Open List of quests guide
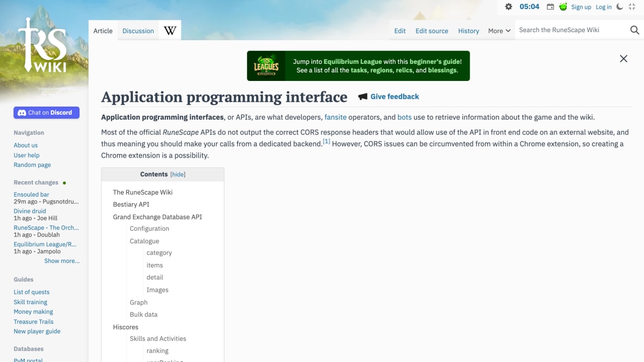This screenshot has width=644, height=362. [x=31, y=292]
